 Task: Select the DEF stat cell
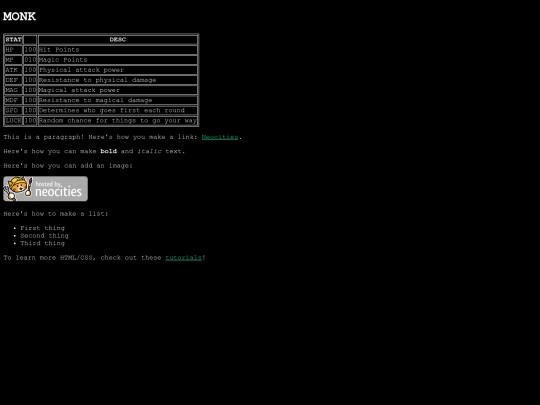[x=13, y=80]
